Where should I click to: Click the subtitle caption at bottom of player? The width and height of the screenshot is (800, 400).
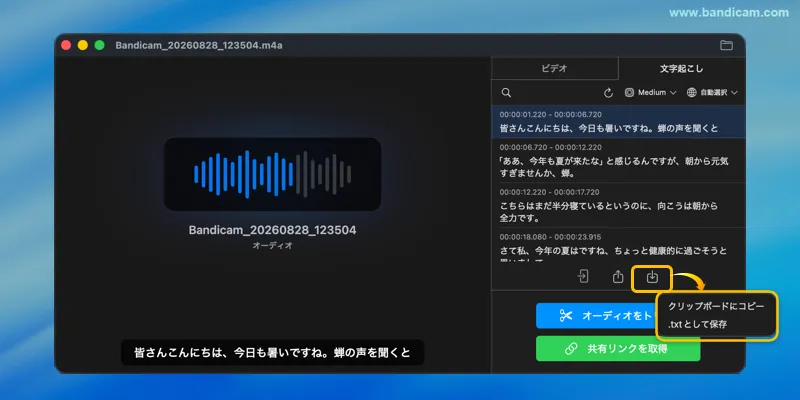coord(272,353)
